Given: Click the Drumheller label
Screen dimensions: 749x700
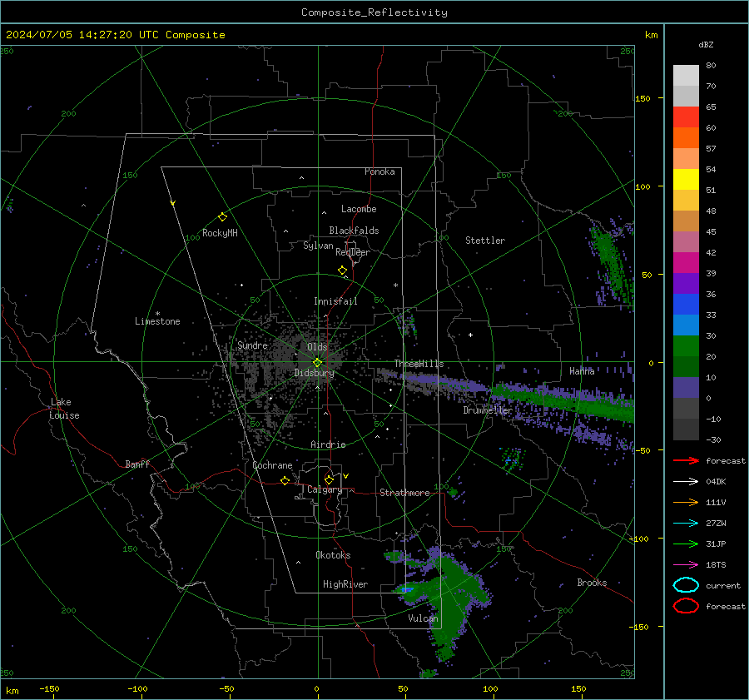Looking at the screenshot, I should [488, 410].
